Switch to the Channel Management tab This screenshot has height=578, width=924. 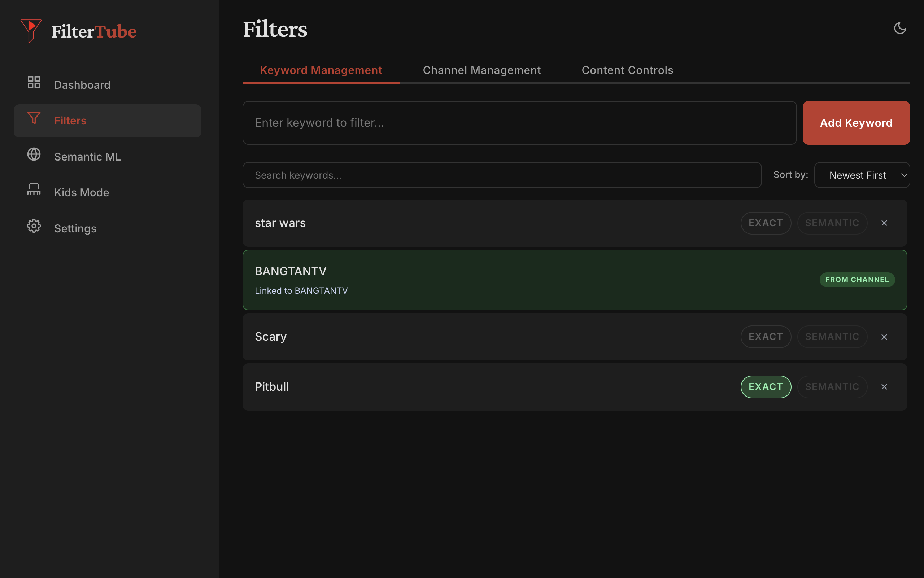481,70
